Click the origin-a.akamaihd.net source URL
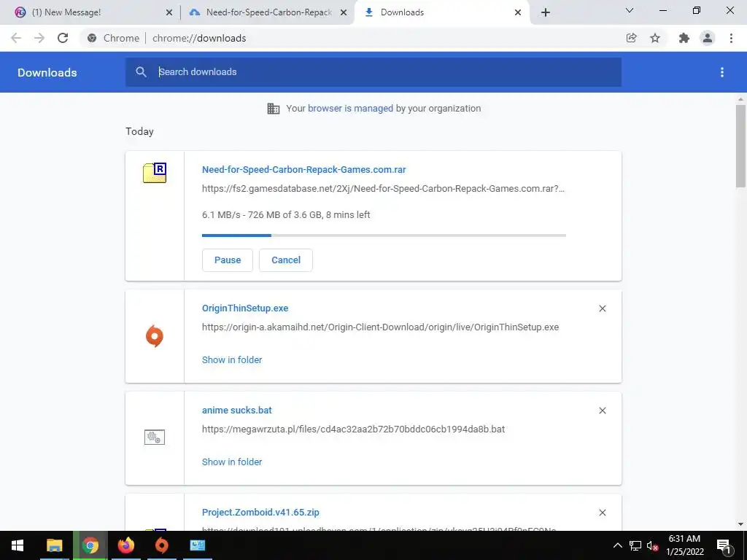This screenshot has height=560, width=747. click(x=380, y=327)
